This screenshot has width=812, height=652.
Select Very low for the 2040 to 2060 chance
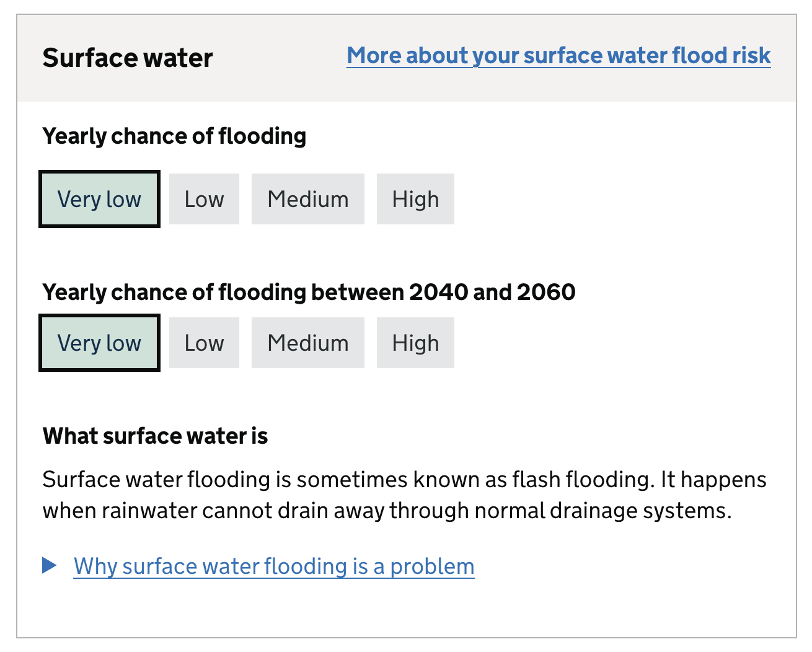click(99, 343)
